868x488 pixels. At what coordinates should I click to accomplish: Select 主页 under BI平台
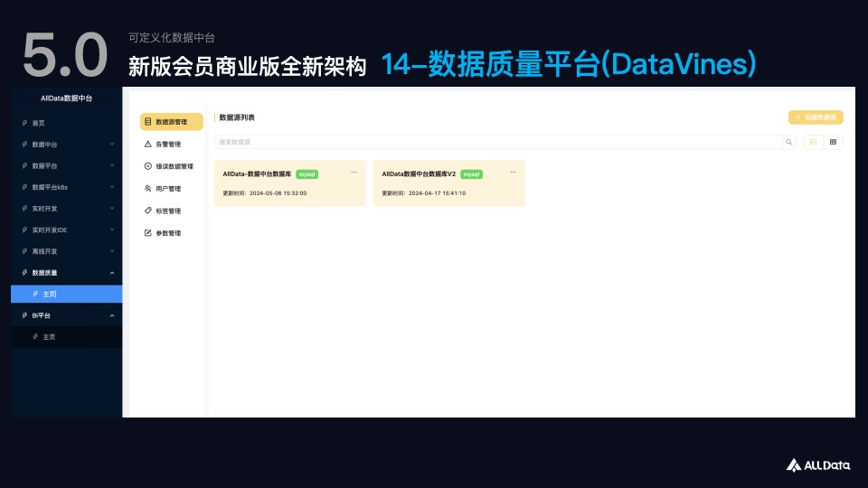click(x=66, y=336)
